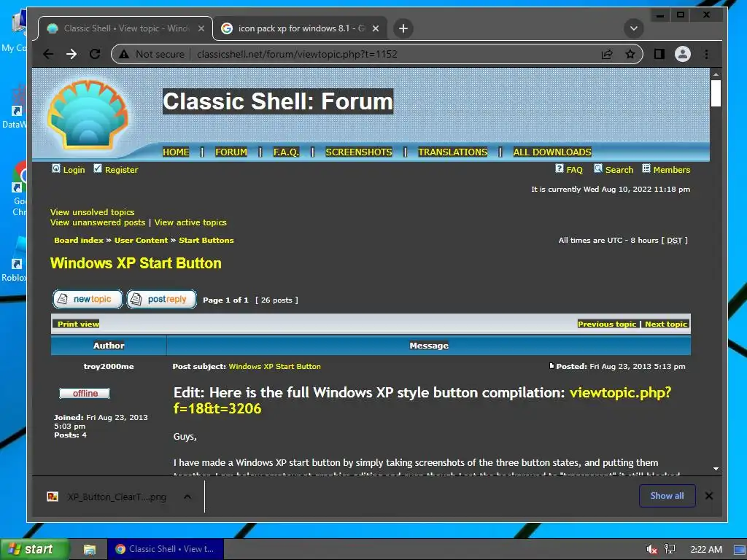Close the icon pack xp Google tab

tap(376, 28)
